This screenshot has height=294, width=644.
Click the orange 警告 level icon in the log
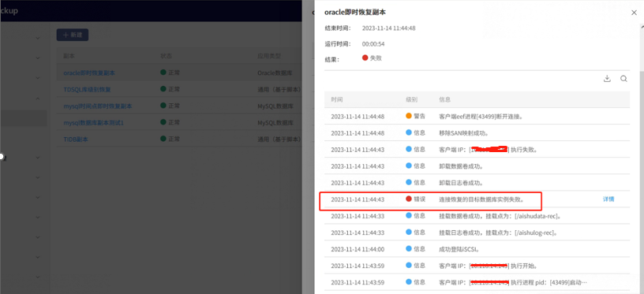[x=409, y=116]
